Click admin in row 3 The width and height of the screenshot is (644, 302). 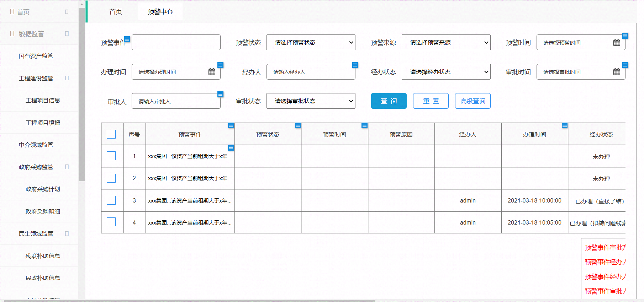(468, 200)
